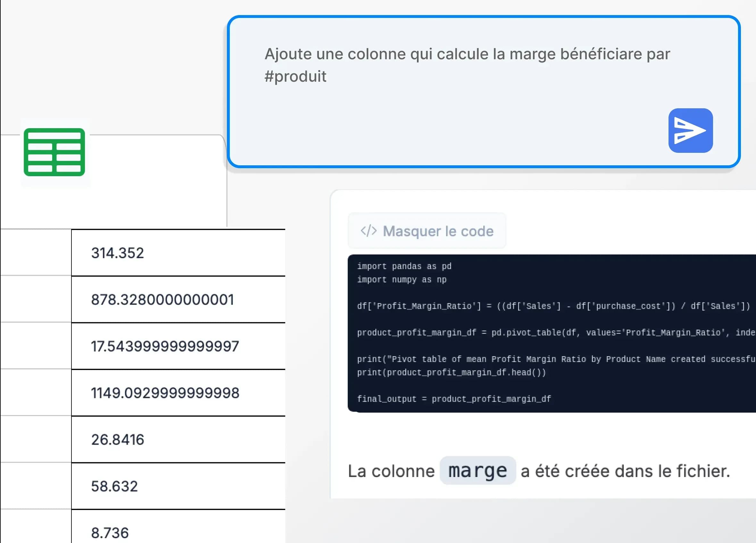Select the cell containing 58.632
Viewport: 756px width, 543px height.
pyautogui.click(x=178, y=486)
